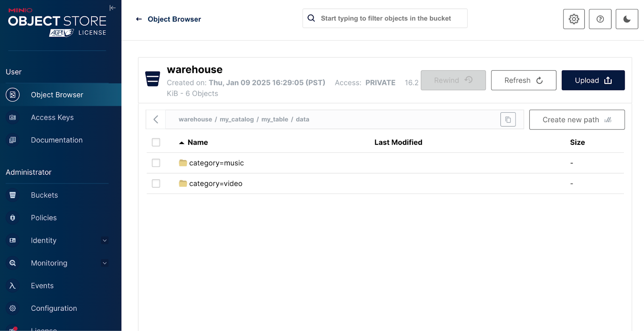The width and height of the screenshot is (644, 331).
Task: Expand the Monitoring submenu
Action: [105, 263]
